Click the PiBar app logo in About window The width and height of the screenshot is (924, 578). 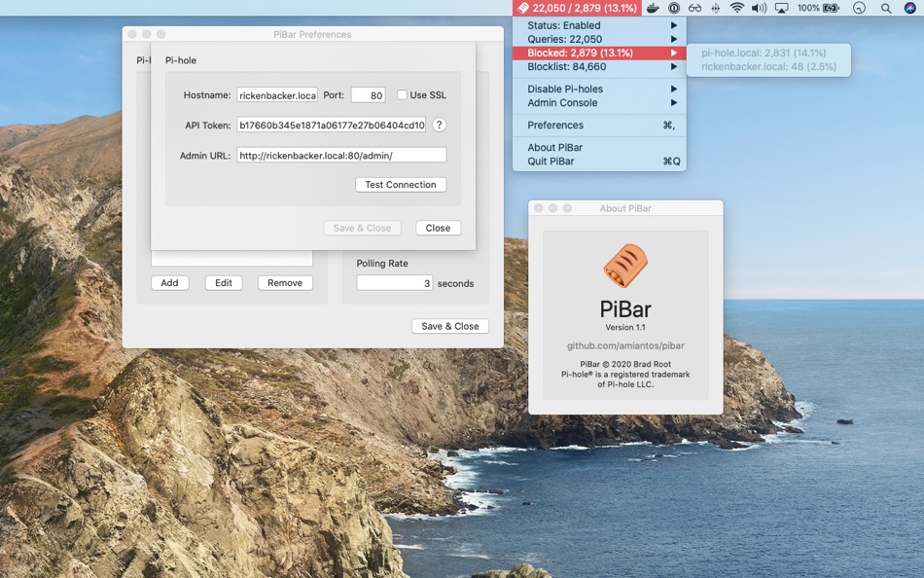pos(625,266)
